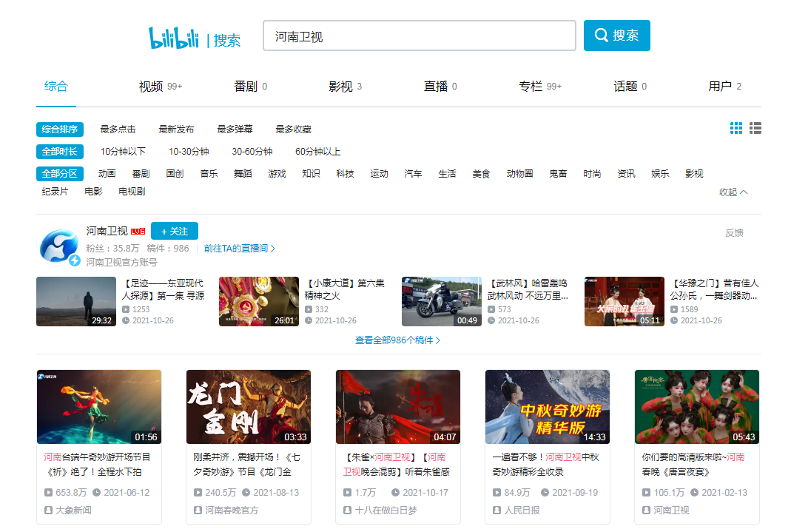Focus the search input field
The height and width of the screenshot is (532, 791).
coord(420,36)
